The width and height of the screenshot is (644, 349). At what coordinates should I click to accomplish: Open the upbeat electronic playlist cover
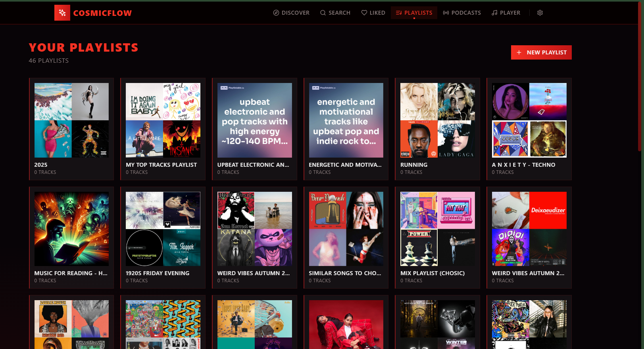[255, 120]
